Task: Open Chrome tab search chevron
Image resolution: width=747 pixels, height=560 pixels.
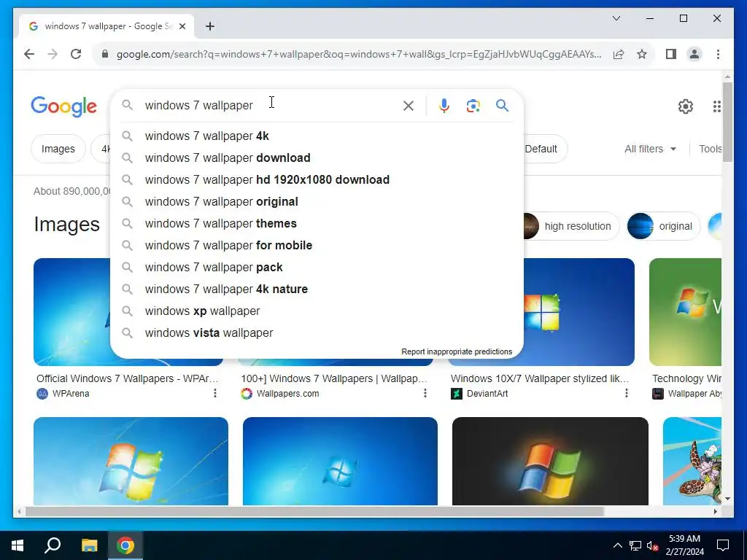Action: pyautogui.click(x=616, y=18)
